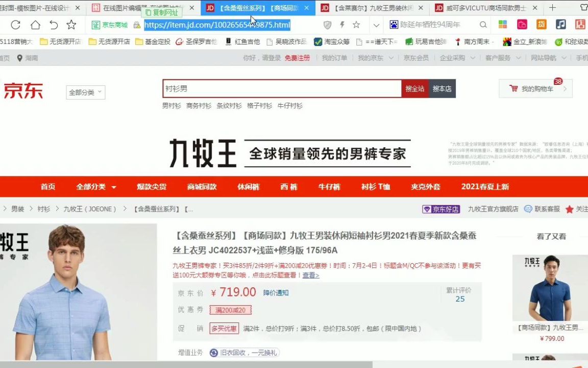Open the 衬衫 T恤 navigation menu
588x368 pixels.
pyautogui.click(x=376, y=187)
